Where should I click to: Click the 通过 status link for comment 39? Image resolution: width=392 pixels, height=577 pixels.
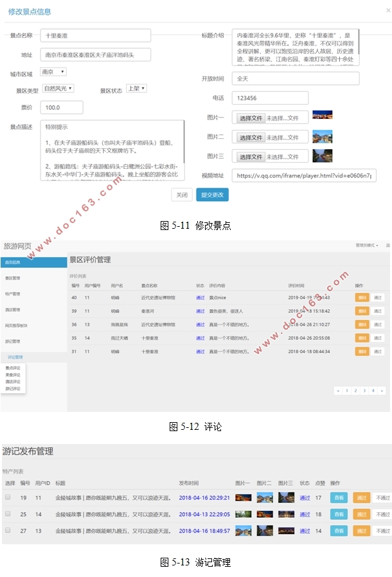pos(200,311)
